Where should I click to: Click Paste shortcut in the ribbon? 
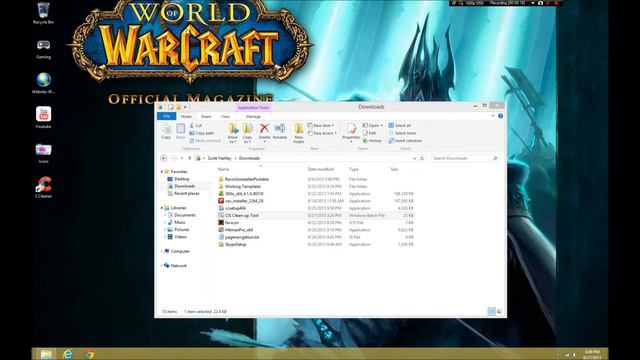(x=205, y=141)
